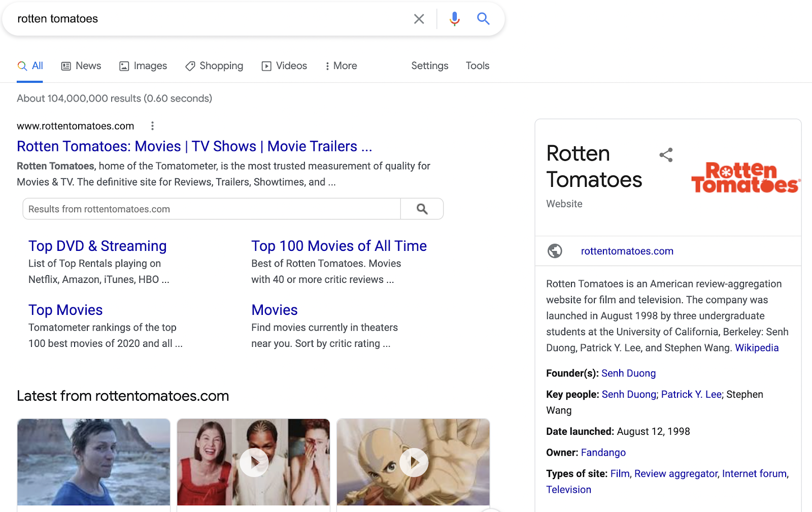The height and width of the screenshot is (512, 812).
Task: Switch to the Shopping tab
Action: tap(214, 66)
